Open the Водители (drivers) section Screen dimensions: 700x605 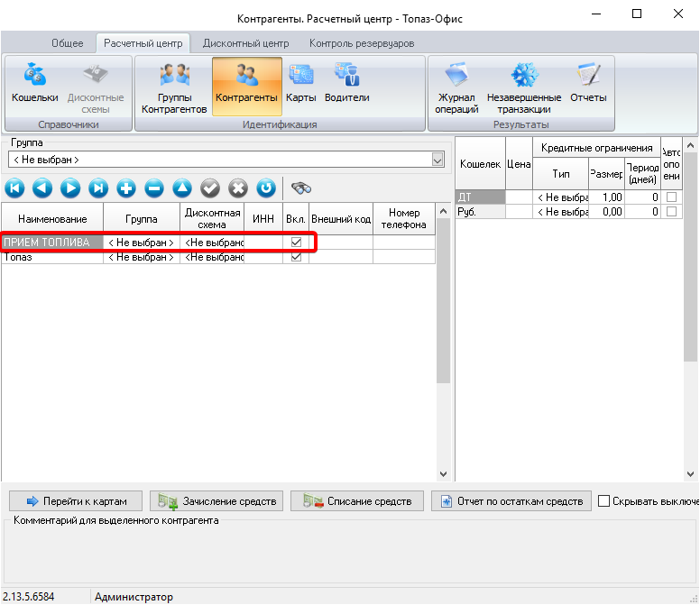click(x=346, y=83)
